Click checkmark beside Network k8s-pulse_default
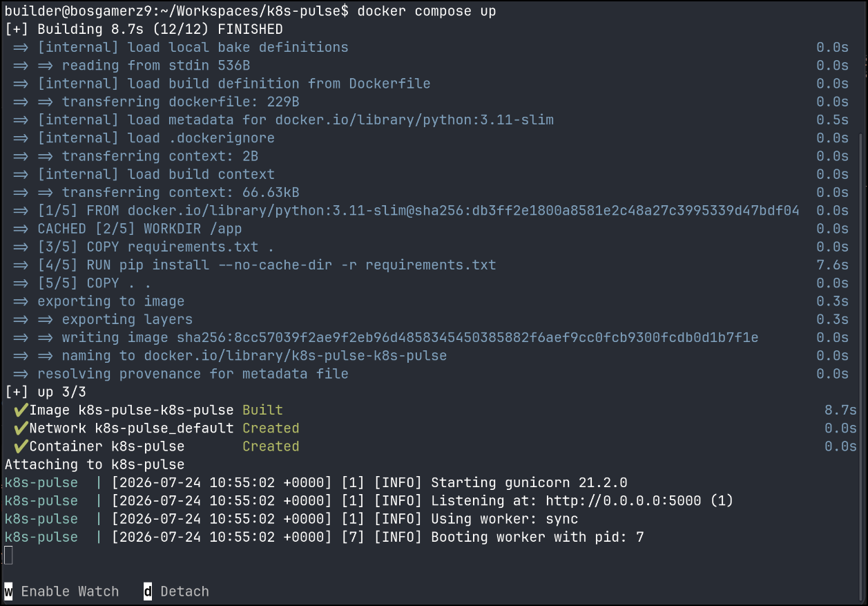Viewport: 868px width, 606px height. pyautogui.click(x=21, y=428)
